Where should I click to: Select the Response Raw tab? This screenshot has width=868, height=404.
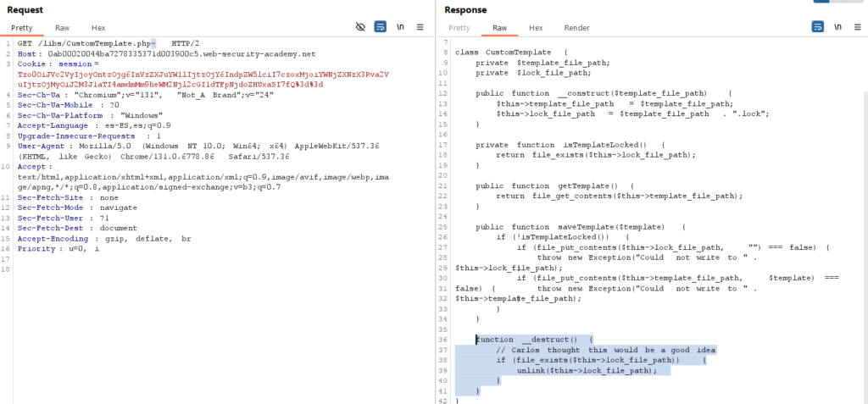499,28
